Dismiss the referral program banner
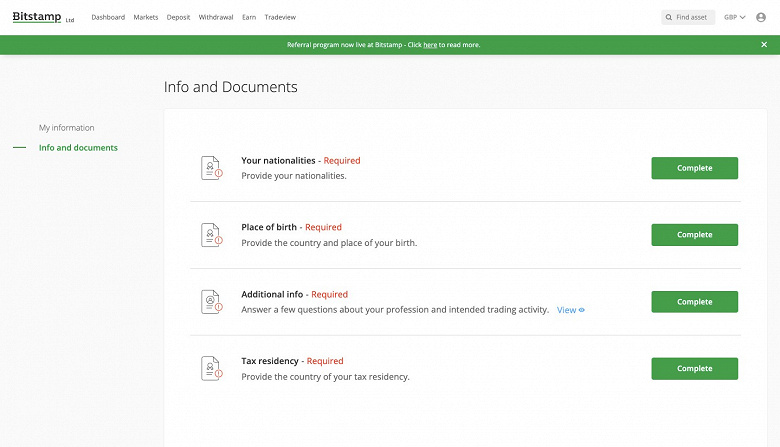The width and height of the screenshot is (780, 447). tap(764, 45)
